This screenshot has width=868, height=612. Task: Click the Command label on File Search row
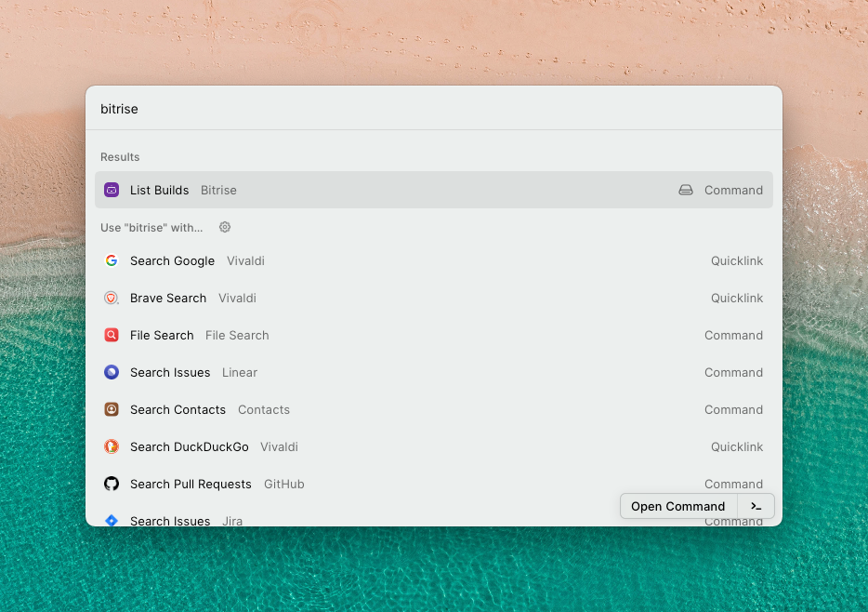733,335
